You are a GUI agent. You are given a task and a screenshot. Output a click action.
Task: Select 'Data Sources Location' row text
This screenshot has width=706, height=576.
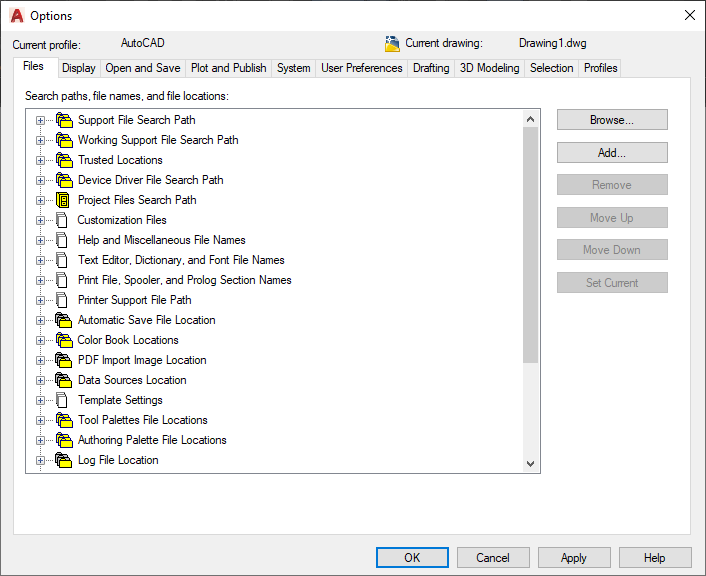click(132, 380)
